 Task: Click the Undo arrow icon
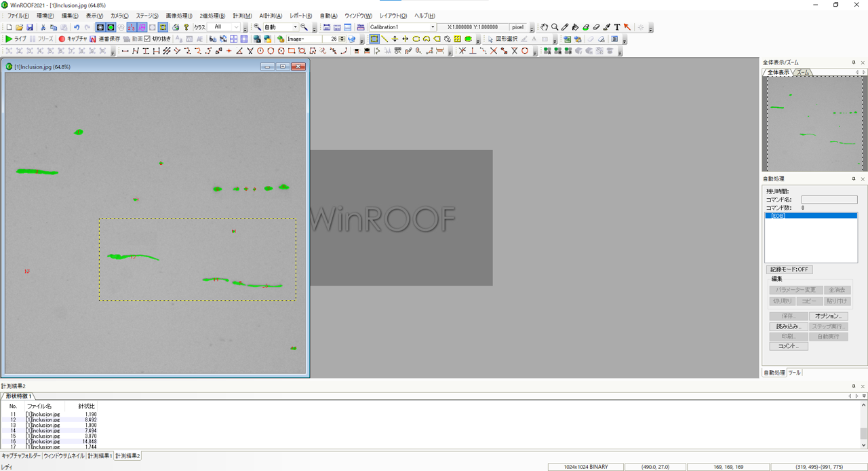point(76,27)
